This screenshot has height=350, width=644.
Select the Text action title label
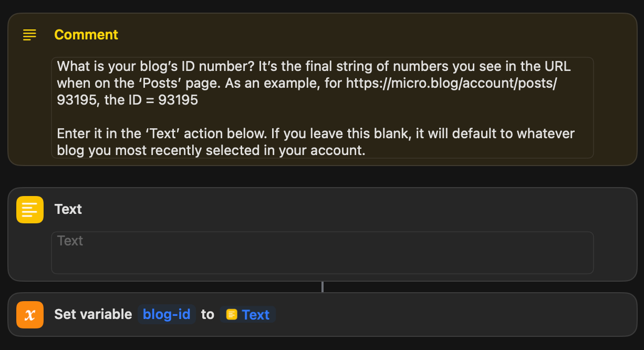tap(68, 209)
